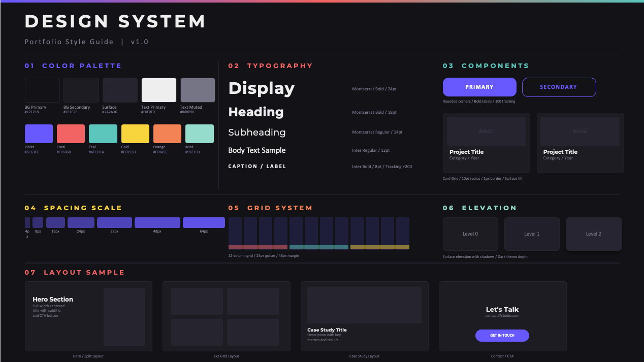Image resolution: width=644 pixels, height=362 pixels.
Task: Pick the Coral color swatch
Action: 71,134
